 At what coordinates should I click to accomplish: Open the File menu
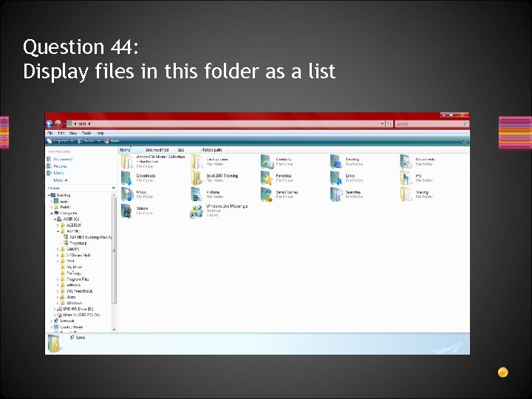[50, 133]
